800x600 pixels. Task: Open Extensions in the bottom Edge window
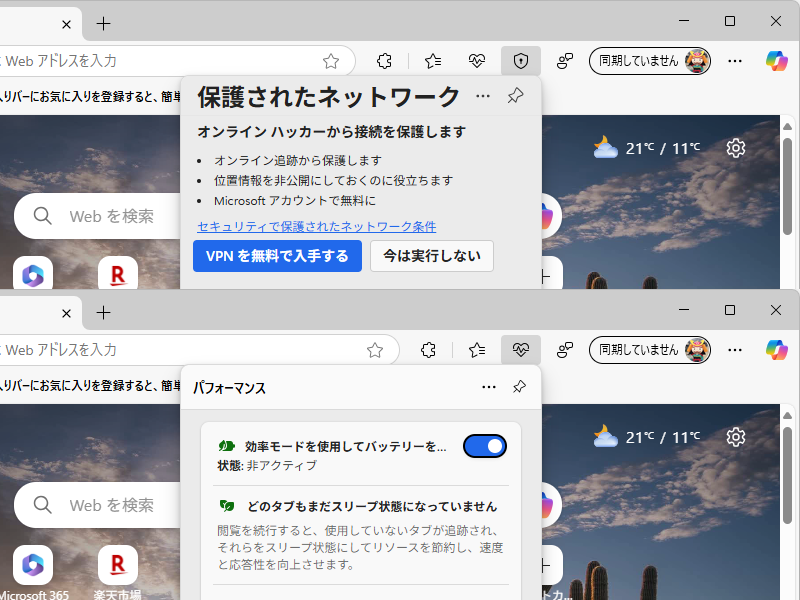click(x=428, y=350)
